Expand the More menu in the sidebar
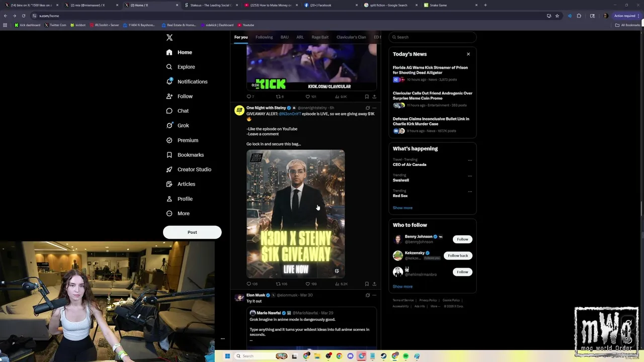The image size is (644, 362). (178, 213)
